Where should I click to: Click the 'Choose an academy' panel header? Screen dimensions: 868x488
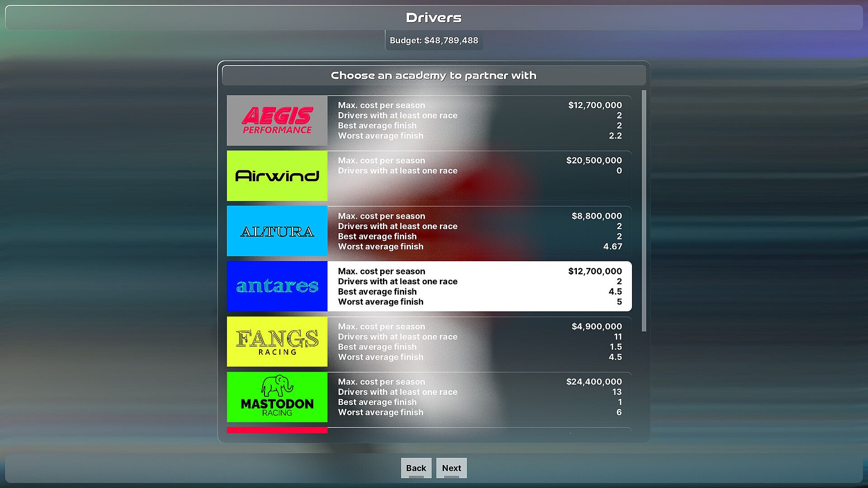pos(434,75)
